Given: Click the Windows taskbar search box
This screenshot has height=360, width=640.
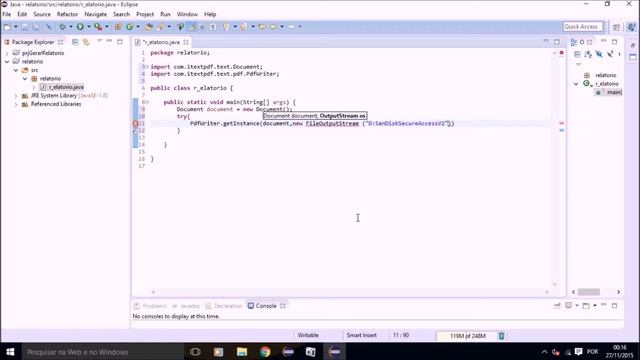Looking at the screenshot, I should (102, 351).
